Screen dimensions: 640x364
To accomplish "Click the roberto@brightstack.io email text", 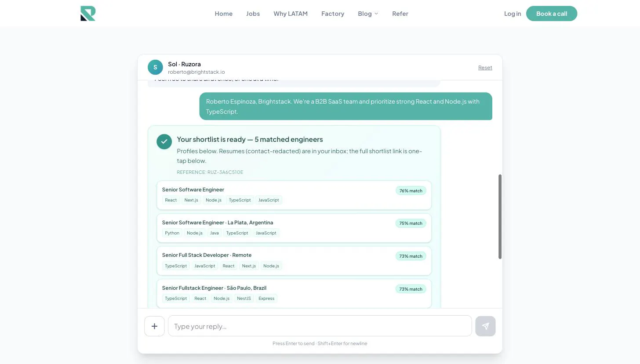I will [x=196, y=72].
